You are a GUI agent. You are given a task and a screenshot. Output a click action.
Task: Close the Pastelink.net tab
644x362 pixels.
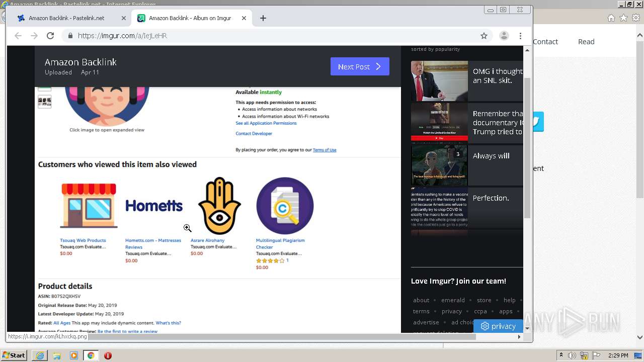click(x=124, y=18)
